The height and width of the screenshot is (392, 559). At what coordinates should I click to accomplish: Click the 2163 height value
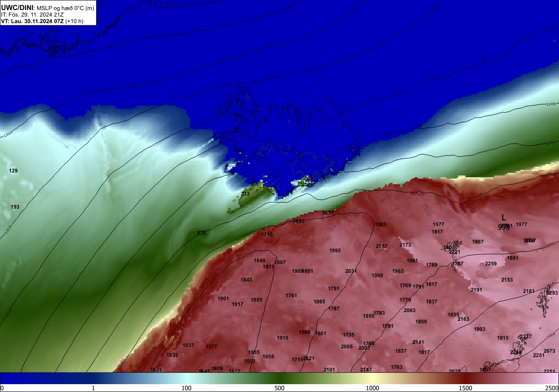[463, 319]
